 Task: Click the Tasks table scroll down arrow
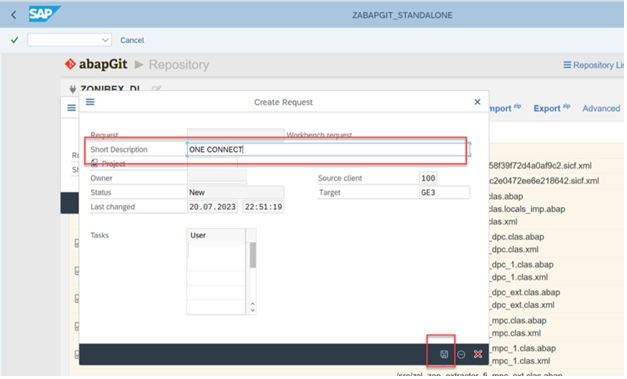[x=253, y=310]
